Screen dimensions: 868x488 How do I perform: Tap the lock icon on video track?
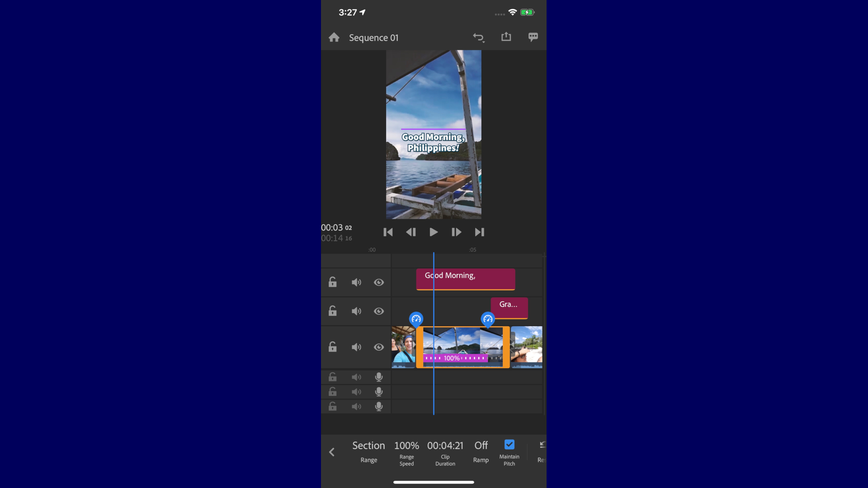332,347
